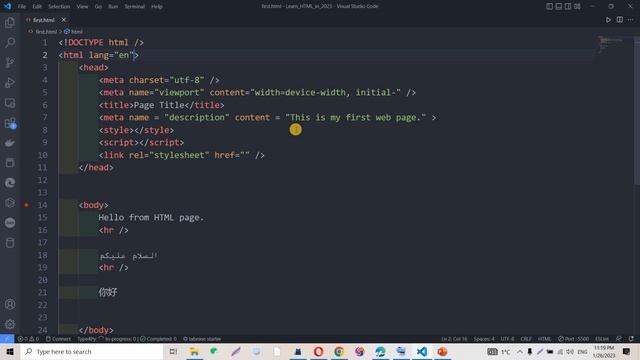This screenshot has width=640, height=360.
Task: Open the errors and warnings status item
Action: click(28, 339)
